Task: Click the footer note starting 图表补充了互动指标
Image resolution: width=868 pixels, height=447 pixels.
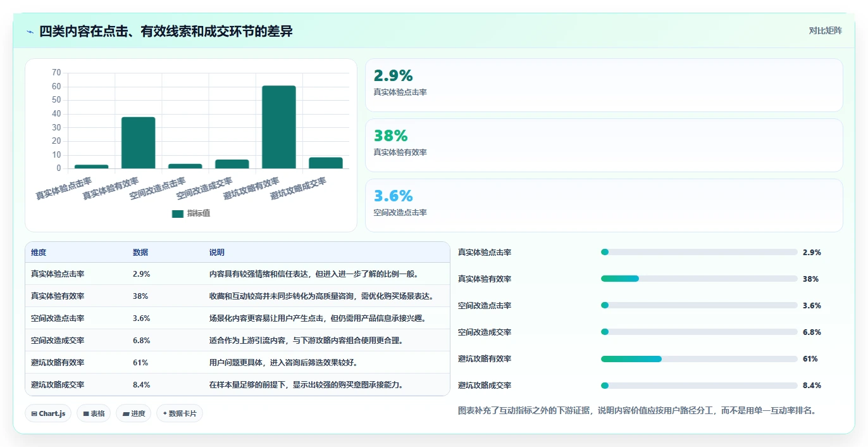Action: coord(637,410)
